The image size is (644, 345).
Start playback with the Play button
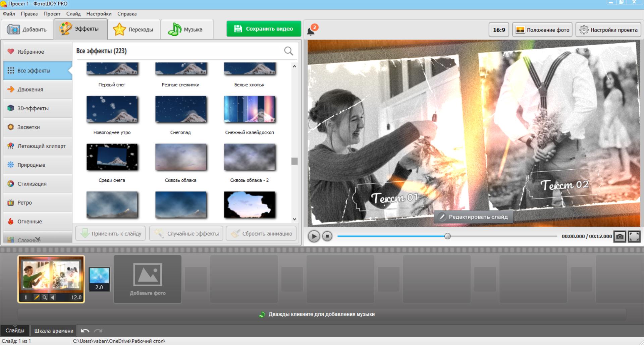(x=314, y=236)
